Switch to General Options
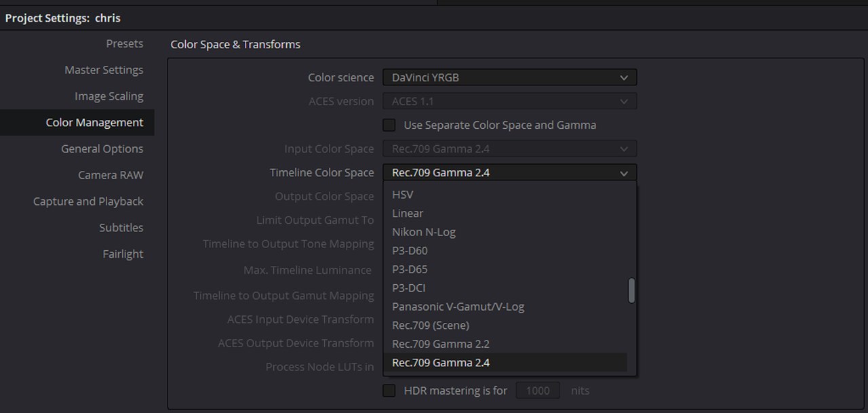Screen dimensions: 868x413 (102, 149)
